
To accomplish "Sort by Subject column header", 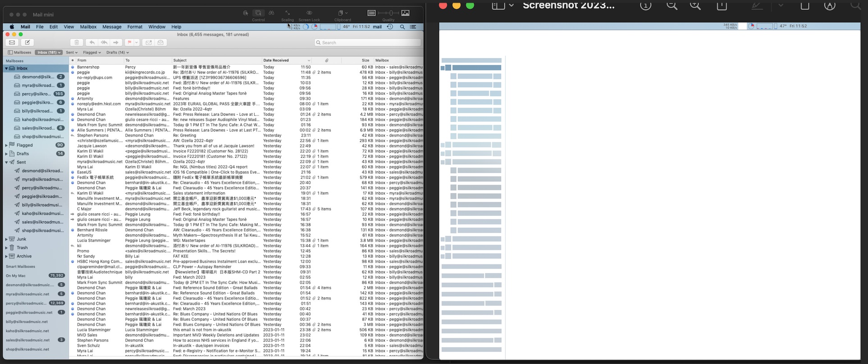I will click(216, 60).
